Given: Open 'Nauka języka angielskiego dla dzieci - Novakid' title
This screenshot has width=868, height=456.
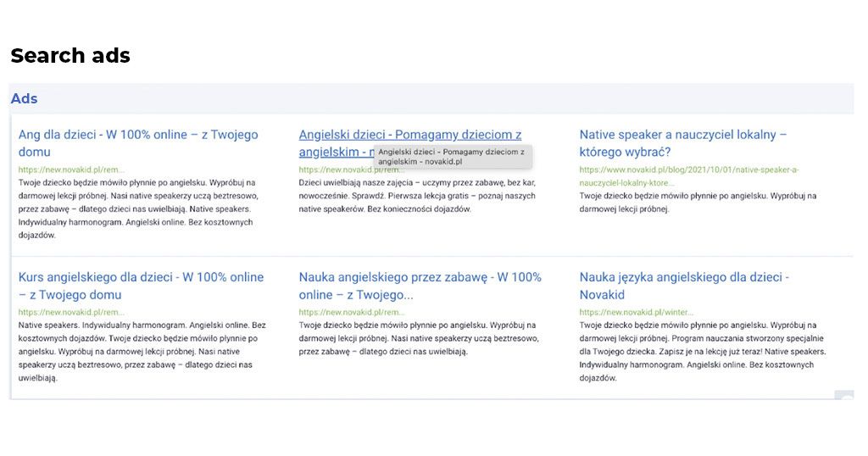Looking at the screenshot, I should point(684,286).
